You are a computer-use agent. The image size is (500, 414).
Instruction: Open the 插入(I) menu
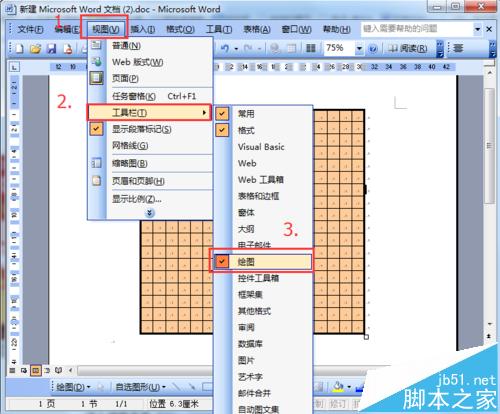coord(143,29)
